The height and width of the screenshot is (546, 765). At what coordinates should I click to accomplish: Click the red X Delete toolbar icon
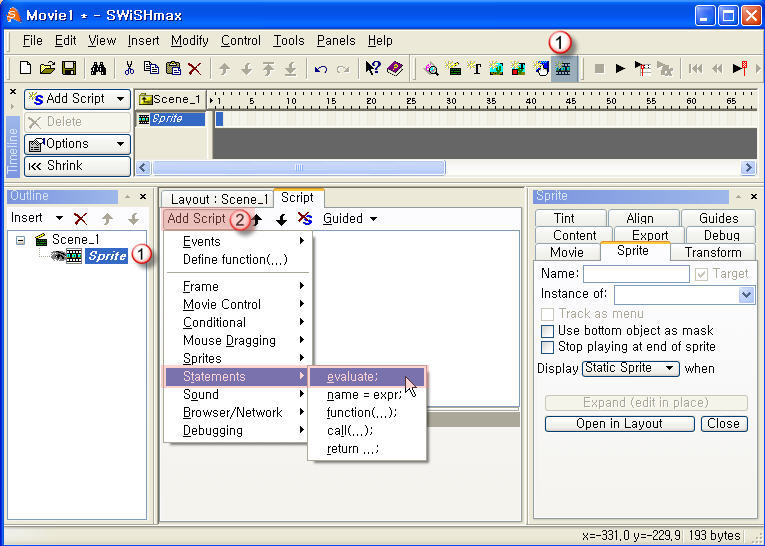[x=195, y=68]
